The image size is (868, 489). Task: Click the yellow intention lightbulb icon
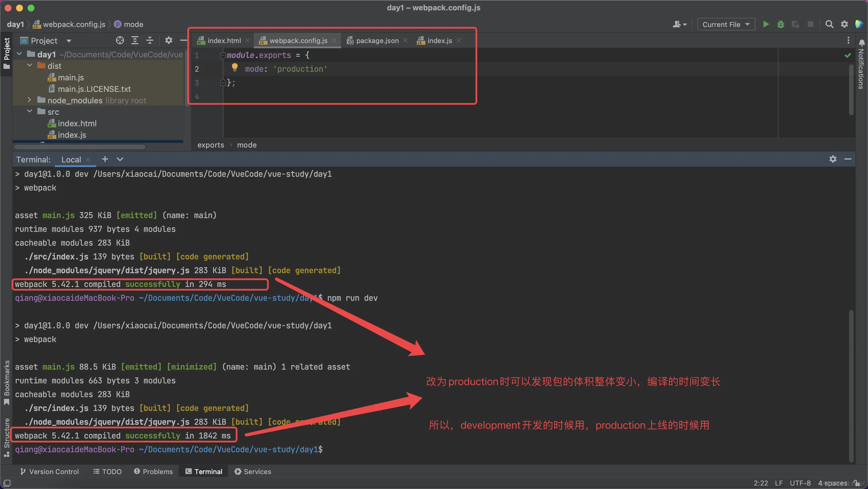point(235,67)
